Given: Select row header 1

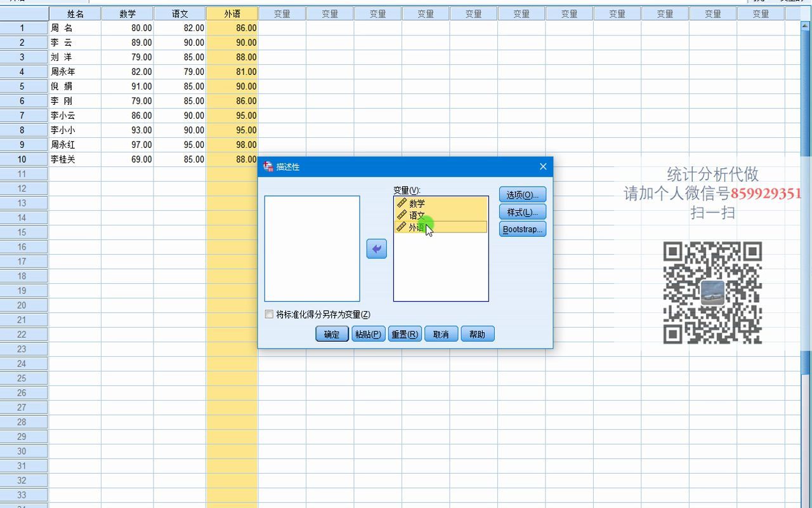Looking at the screenshot, I should click(24, 28).
